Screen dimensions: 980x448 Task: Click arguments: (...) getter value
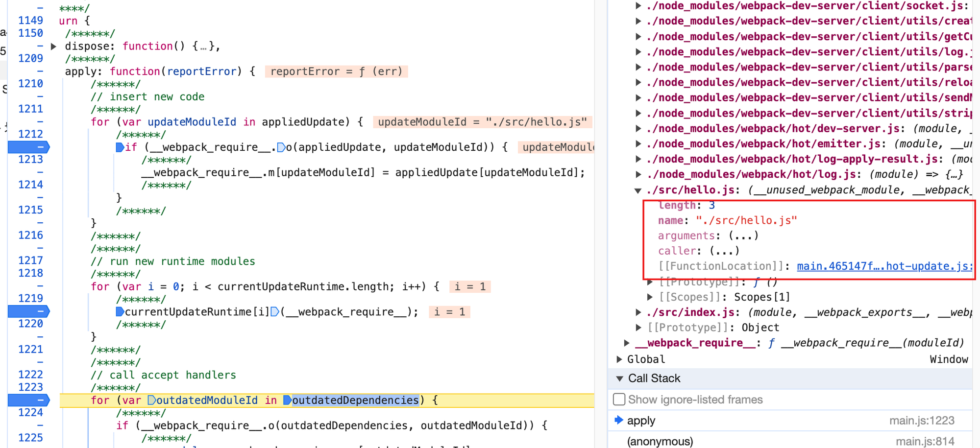coord(743,236)
